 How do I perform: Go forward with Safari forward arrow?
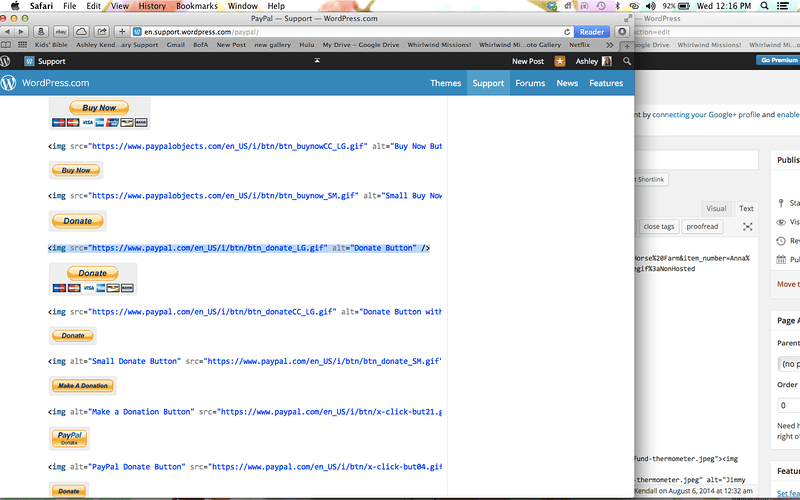tap(21, 32)
